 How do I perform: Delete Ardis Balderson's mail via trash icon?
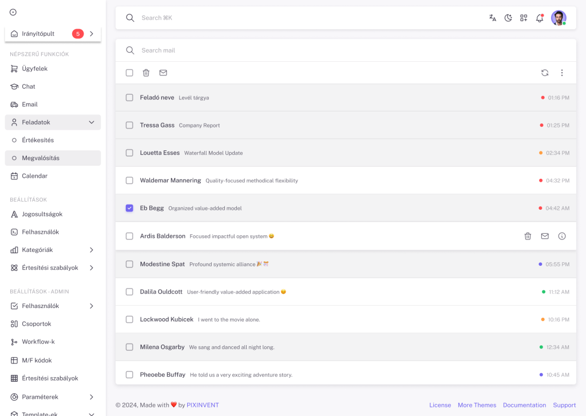(x=528, y=236)
